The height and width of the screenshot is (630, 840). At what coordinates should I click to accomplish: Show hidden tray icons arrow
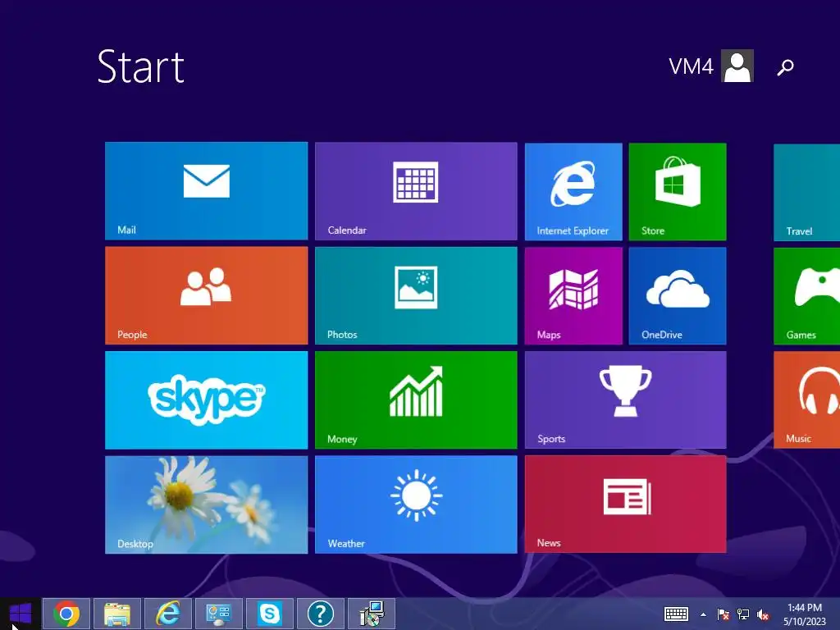703,614
